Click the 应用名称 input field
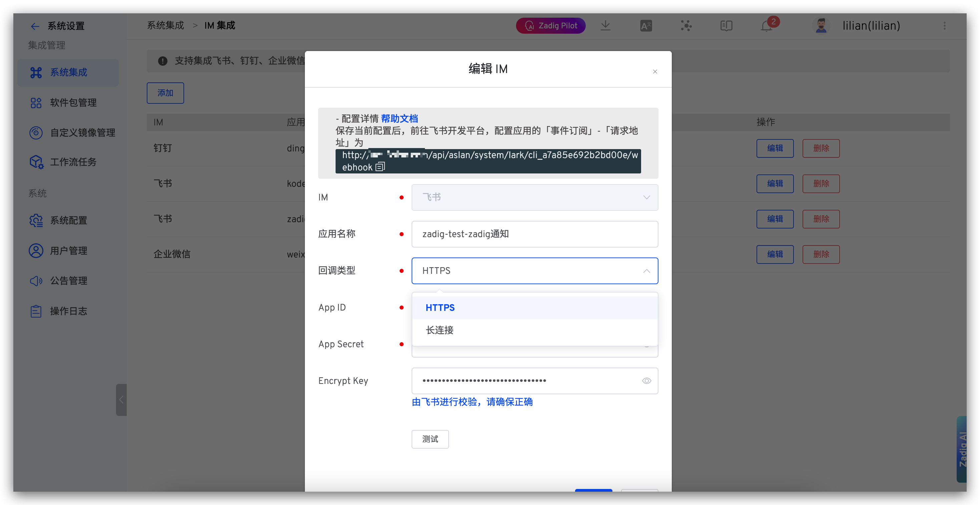The image size is (980, 505). pyautogui.click(x=534, y=234)
